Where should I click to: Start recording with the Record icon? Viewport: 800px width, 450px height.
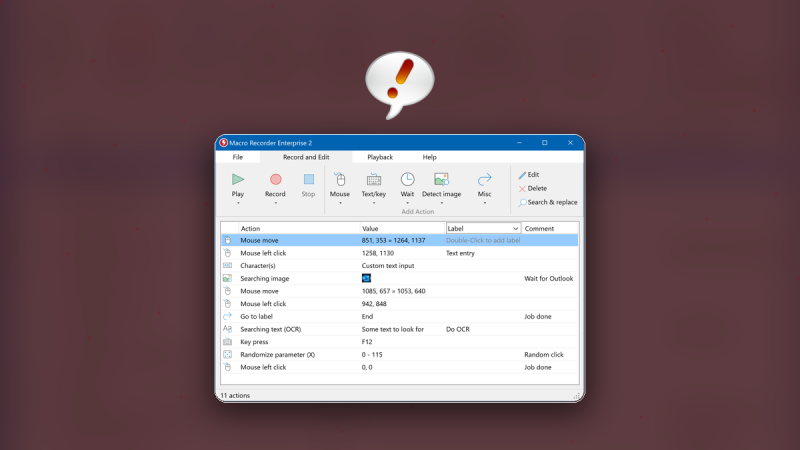coord(276,180)
